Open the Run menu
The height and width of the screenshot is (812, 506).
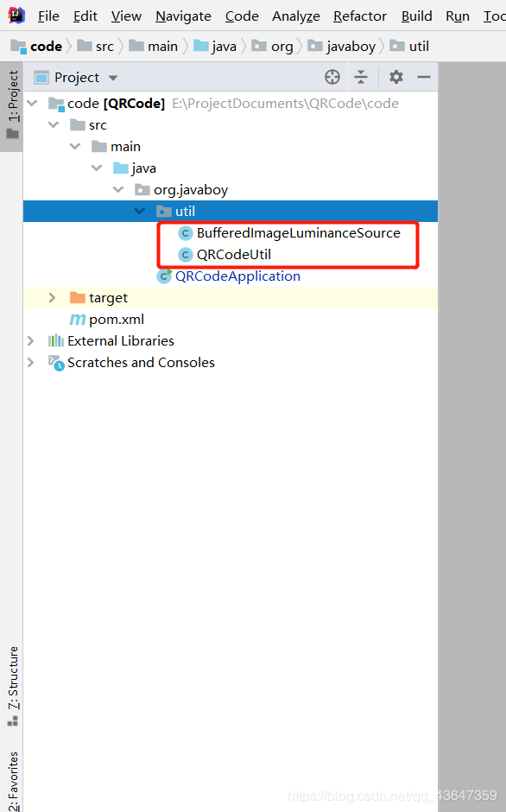(458, 16)
